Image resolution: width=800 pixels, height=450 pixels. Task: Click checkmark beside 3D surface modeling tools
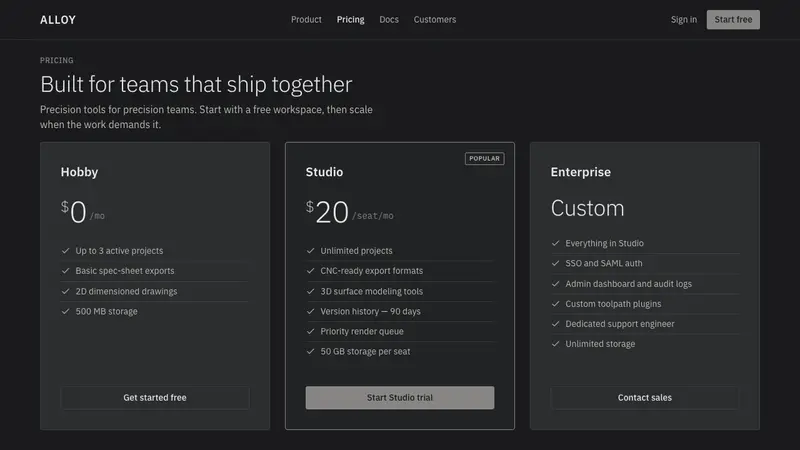pyautogui.click(x=310, y=291)
